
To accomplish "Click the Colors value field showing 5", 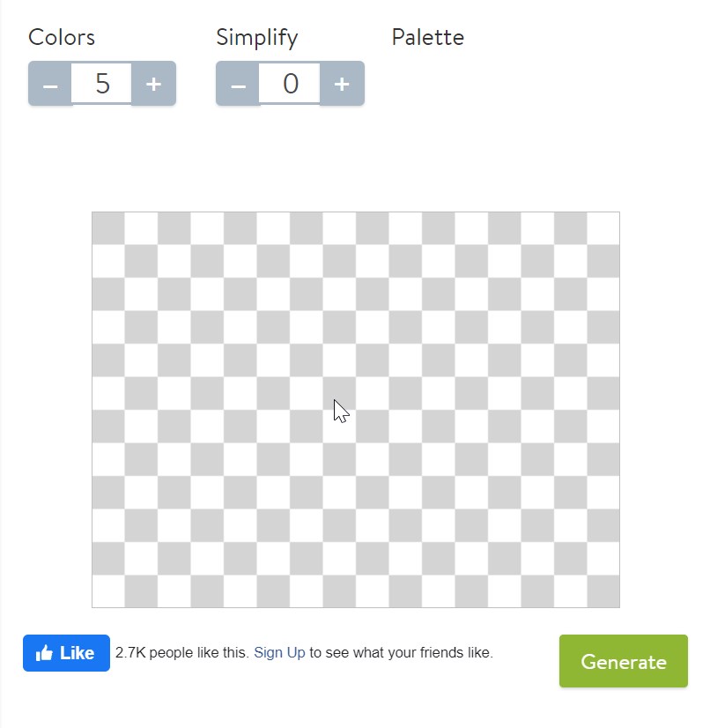I will click(x=102, y=84).
